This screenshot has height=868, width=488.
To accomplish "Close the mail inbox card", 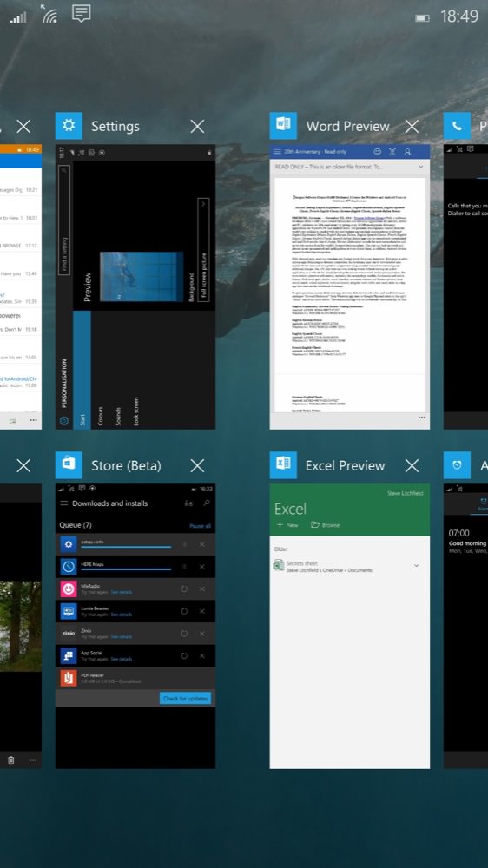I will click(23, 126).
